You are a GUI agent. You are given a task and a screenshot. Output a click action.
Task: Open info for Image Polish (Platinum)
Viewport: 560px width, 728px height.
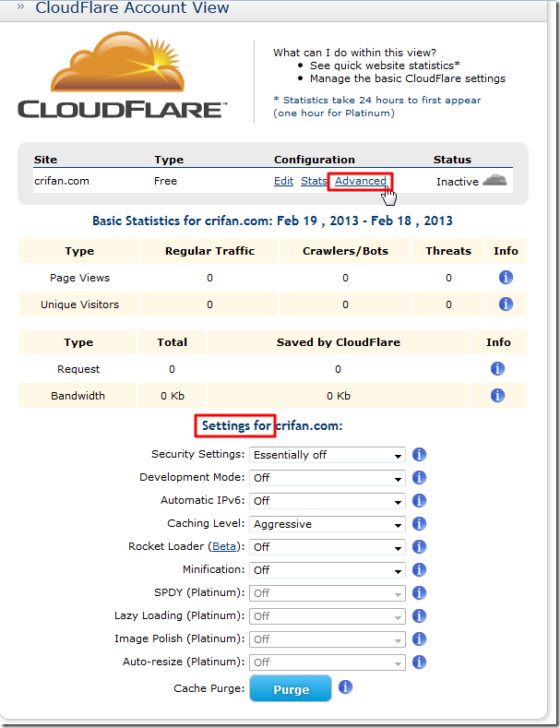(x=419, y=638)
